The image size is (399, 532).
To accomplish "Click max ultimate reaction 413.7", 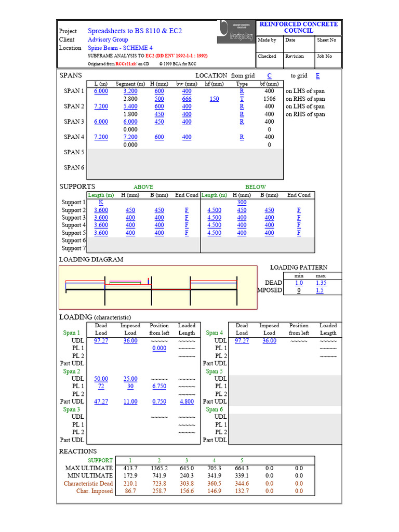I will pyautogui.click(x=130, y=468).
